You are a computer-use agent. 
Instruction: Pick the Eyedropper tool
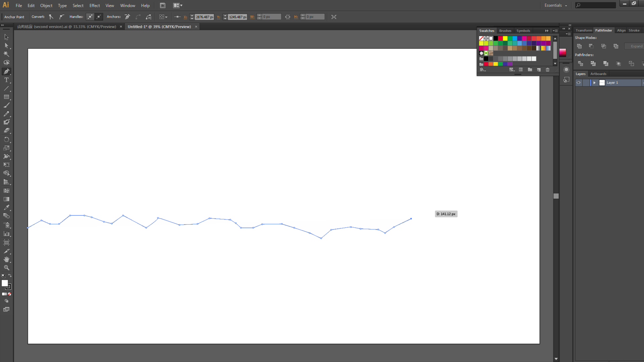(x=7, y=207)
